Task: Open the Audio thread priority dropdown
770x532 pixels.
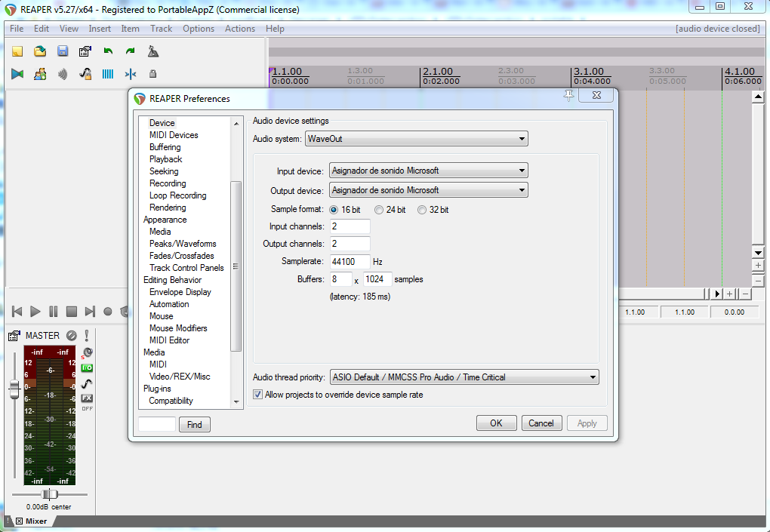Action: click(464, 377)
